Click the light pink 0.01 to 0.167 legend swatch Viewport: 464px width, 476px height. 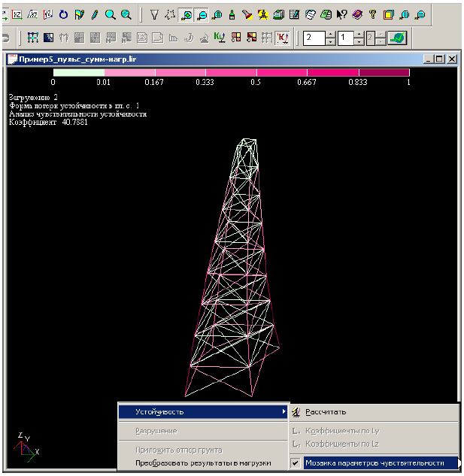point(130,72)
